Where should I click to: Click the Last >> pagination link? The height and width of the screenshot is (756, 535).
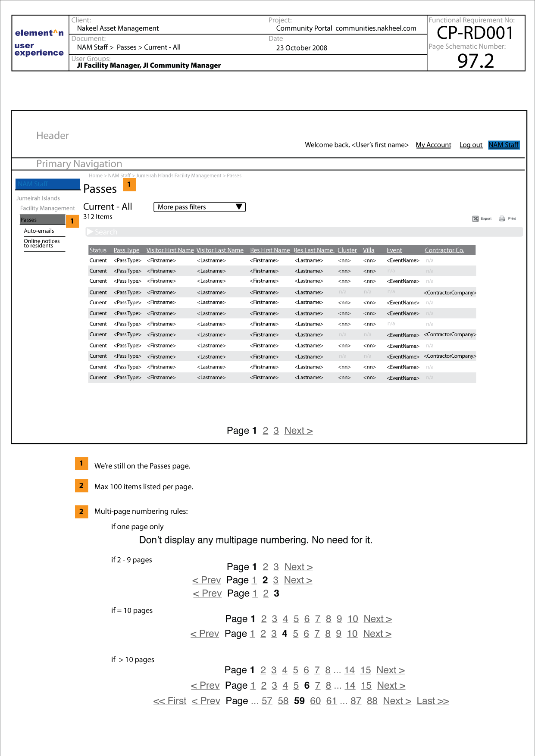[x=433, y=701]
